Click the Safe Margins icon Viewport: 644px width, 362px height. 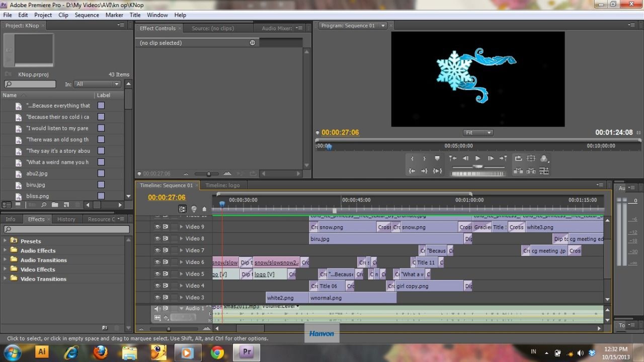[531, 158]
